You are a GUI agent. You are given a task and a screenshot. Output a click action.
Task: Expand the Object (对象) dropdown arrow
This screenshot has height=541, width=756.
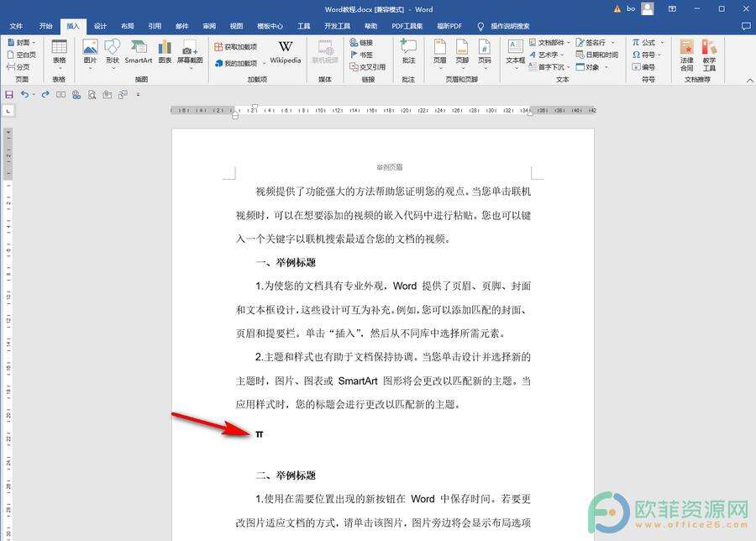pyautogui.click(x=606, y=67)
